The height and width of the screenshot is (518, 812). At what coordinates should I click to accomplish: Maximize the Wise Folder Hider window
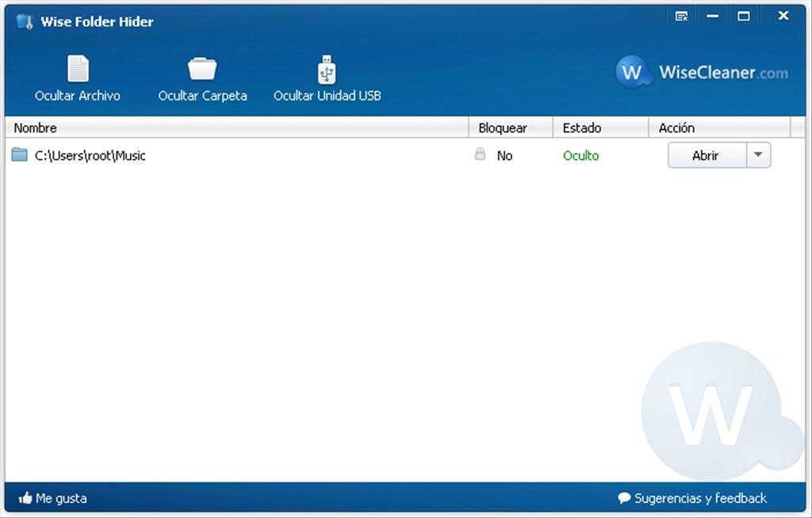click(x=744, y=17)
